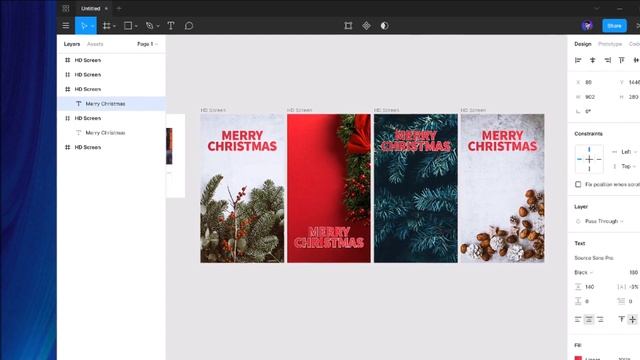The width and height of the screenshot is (640, 360).
Task: Select the Rectangle shape tool
Action: [128, 26]
